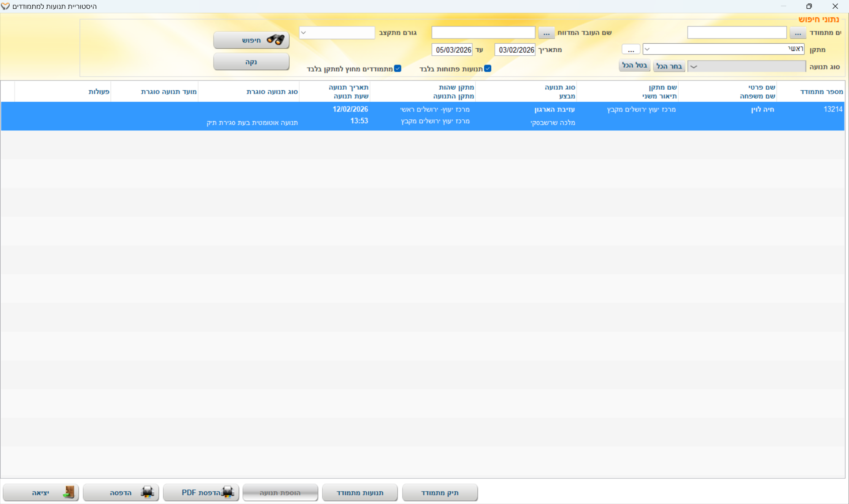Open the סוג תנועה dropdown
Viewport: 849px width, 504px height.
click(x=694, y=67)
